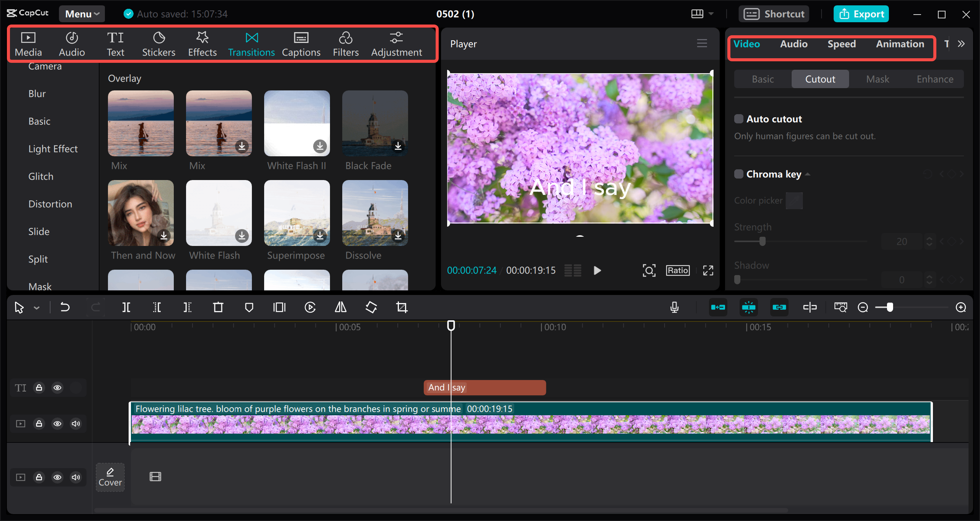Click the Shortcut button
The image size is (980, 521).
click(x=774, y=14)
